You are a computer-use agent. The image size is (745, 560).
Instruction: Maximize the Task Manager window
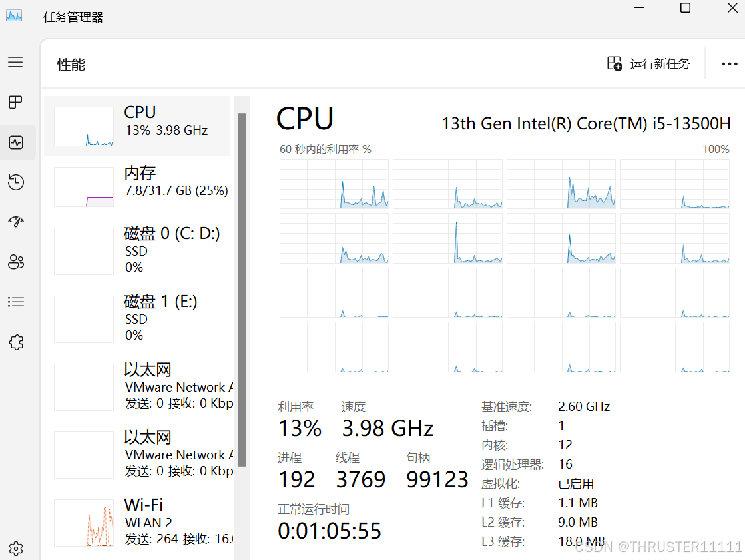tap(685, 7)
